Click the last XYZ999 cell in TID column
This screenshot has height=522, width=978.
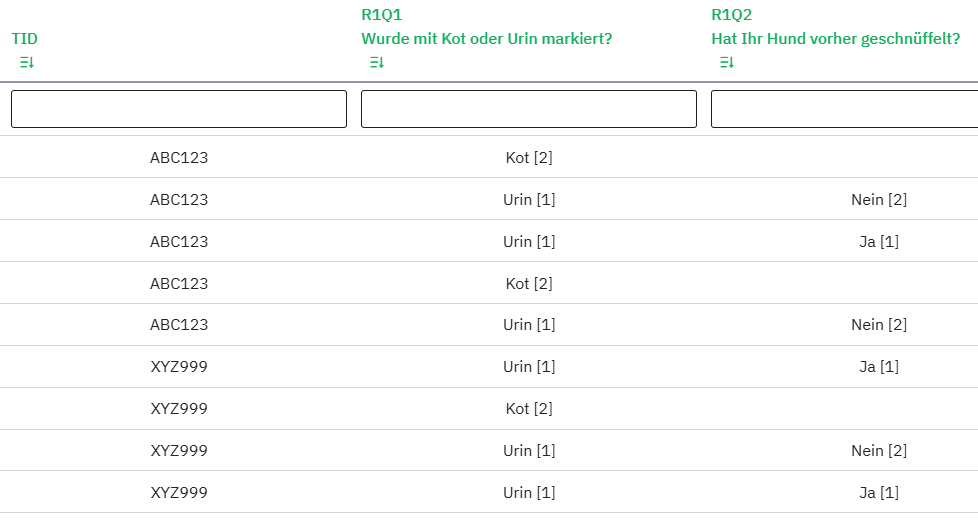tap(179, 492)
